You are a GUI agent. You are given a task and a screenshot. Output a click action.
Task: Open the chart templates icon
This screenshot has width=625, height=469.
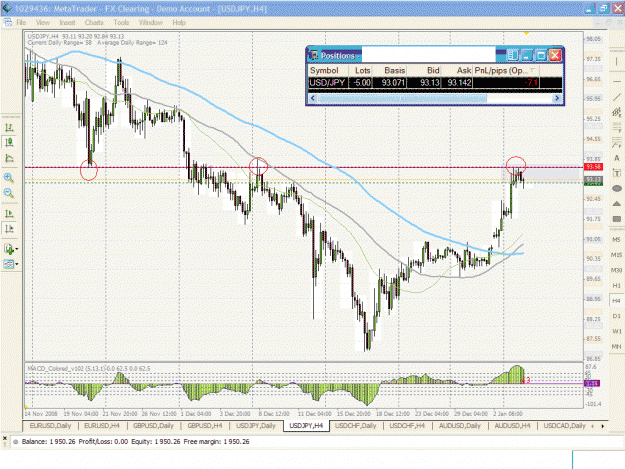click(x=8, y=264)
